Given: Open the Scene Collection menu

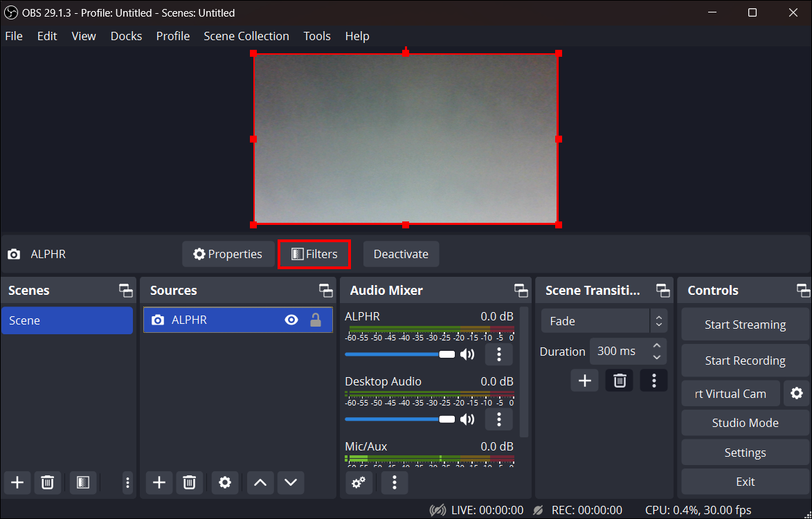Looking at the screenshot, I should (246, 36).
